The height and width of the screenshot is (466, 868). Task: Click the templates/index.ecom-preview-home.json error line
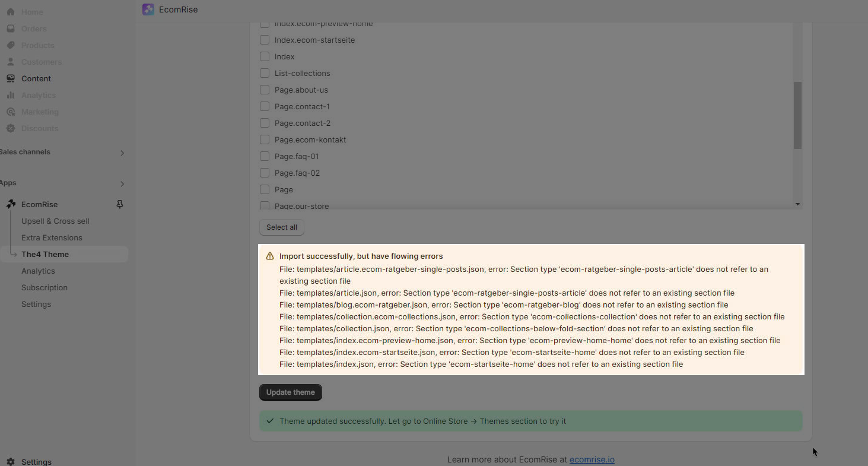click(x=530, y=340)
